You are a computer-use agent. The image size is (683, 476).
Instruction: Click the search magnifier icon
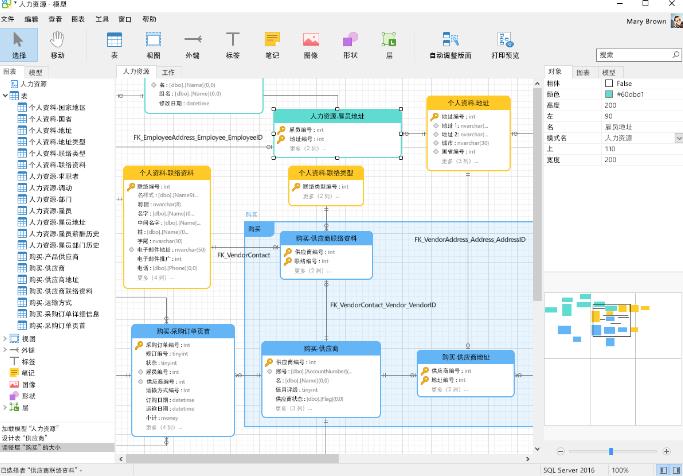click(x=675, y=54)
